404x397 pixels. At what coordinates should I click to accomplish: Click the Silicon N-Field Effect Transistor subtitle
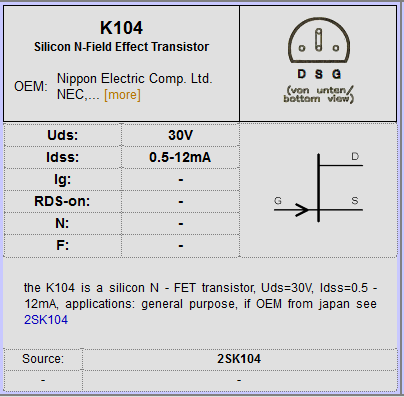coord(121,47)
